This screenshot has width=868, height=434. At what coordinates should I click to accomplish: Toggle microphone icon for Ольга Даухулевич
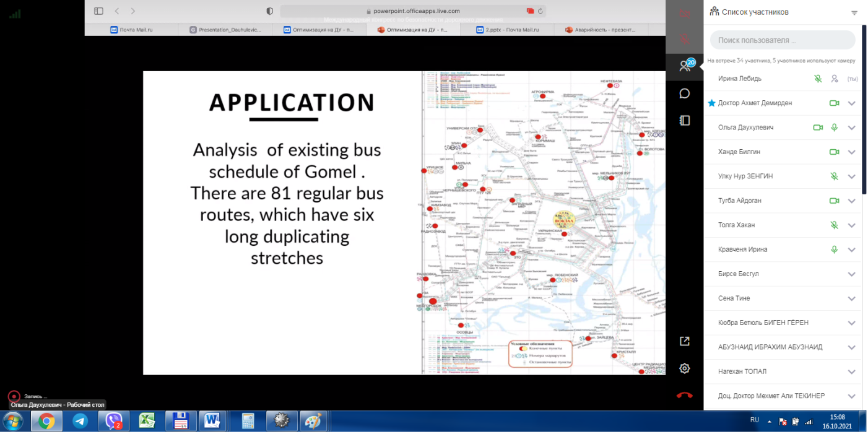835,128
